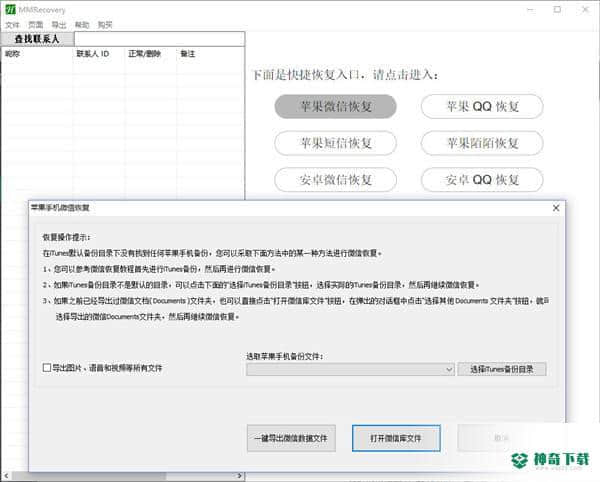Minimize the MMRecovery window
The width and height of the screenshot is (600, 482).
click(531, 9)
